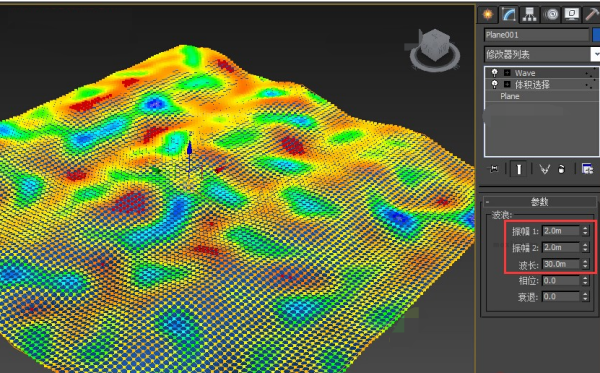Click the Plane001 object name field
Image resolution: width=600 pixels, height=373 pixels.
[x=536, y=35]
